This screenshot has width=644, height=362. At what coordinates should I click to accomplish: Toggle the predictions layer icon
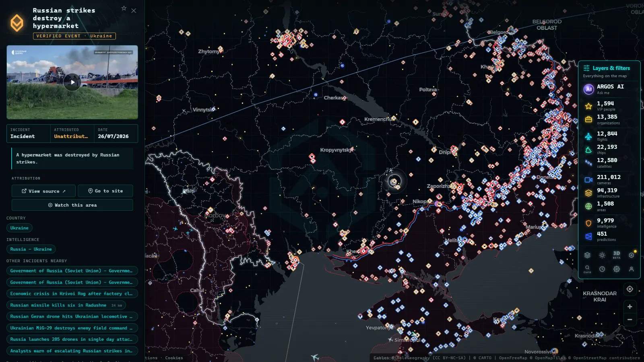click(588, 237)
